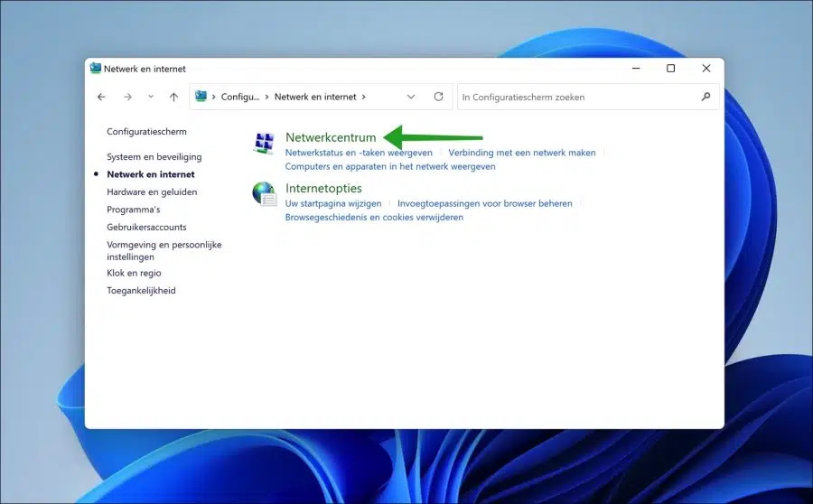Open Programma's category

pos(134,210)
